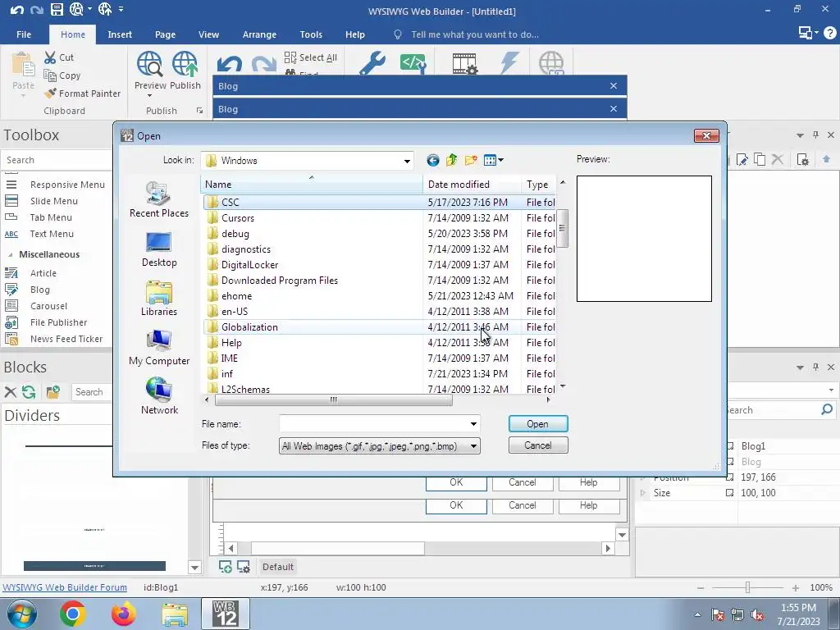Image resolution: width=840 pixels, height=630 pixels.
Task: Click the Toolbox Search field
Action: 57,160
